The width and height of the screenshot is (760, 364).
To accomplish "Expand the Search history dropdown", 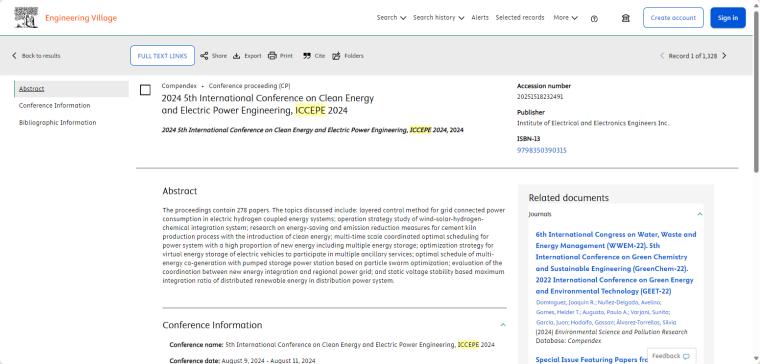I will tap(438, 17).
